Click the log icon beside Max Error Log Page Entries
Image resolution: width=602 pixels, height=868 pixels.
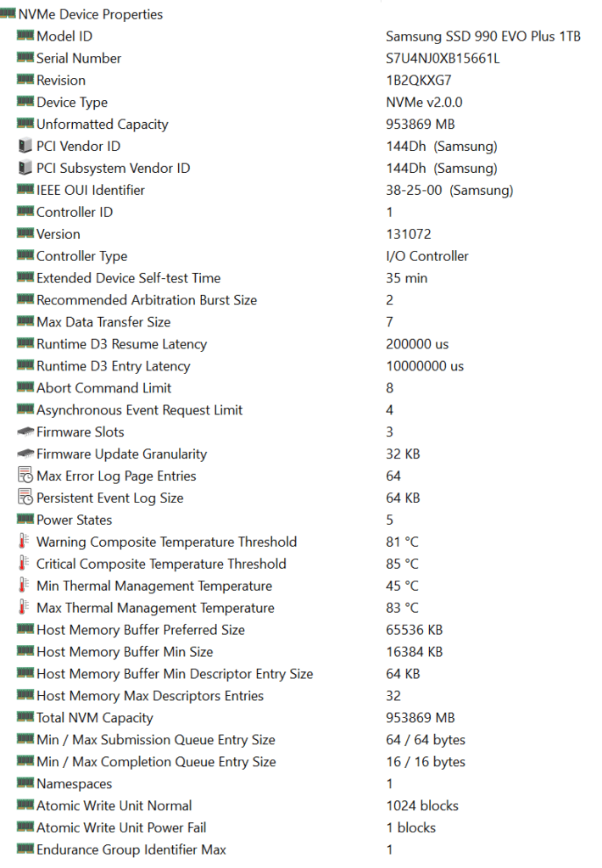click(25, 476)
